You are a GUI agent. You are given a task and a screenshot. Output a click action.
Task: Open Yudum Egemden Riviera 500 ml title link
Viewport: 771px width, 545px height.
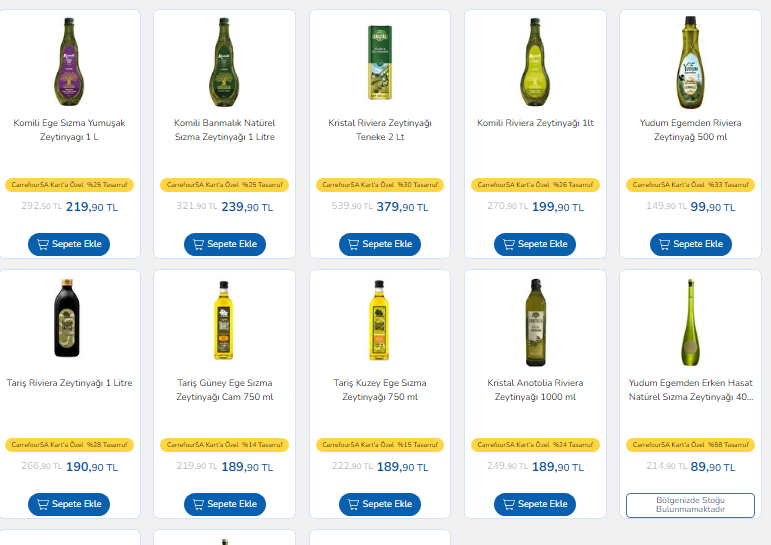pos(690,129)
